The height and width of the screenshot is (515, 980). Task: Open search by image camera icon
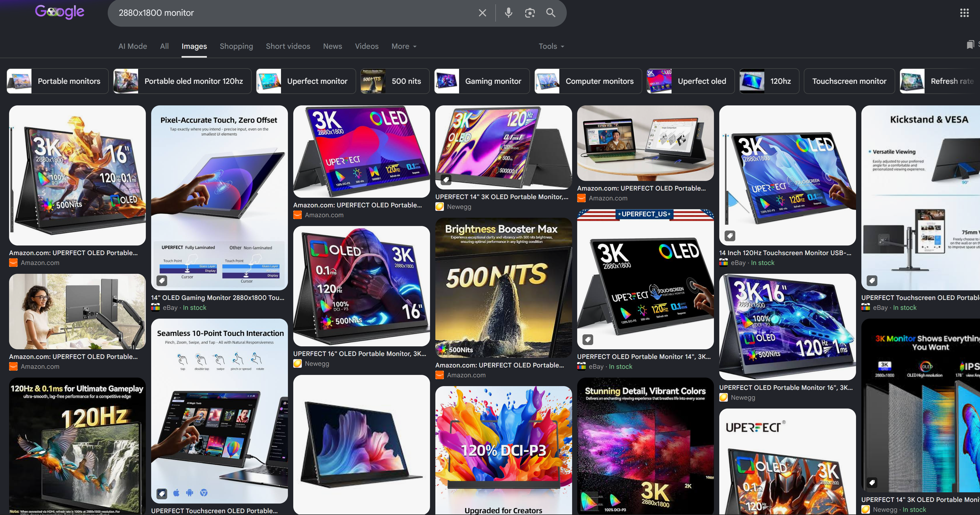coord(529,13)
